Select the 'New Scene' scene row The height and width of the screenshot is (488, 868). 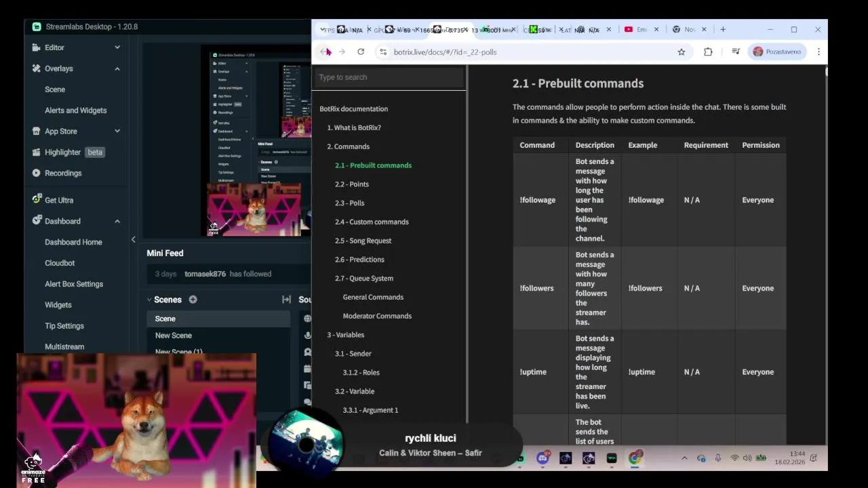(218, 335)
